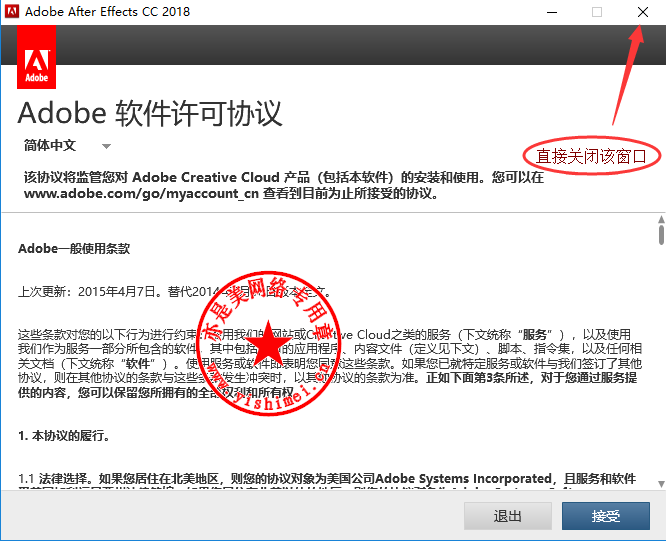Click the red Adobe logo

pos(37,57)
